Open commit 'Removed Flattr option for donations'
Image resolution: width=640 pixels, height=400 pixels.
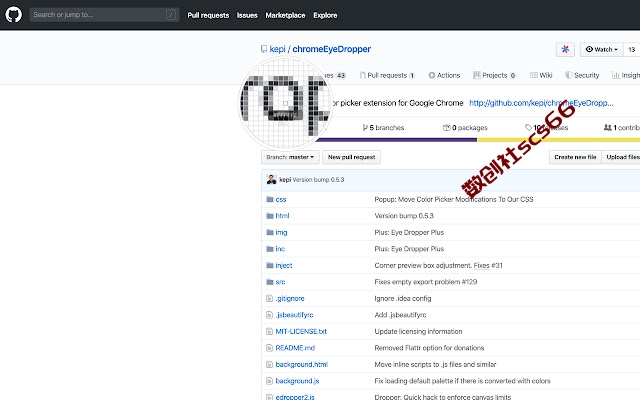429,348
